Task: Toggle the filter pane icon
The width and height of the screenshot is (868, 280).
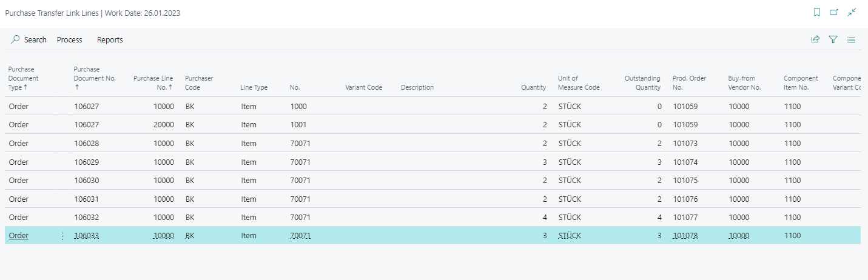Action: click(x=833, y=39)
